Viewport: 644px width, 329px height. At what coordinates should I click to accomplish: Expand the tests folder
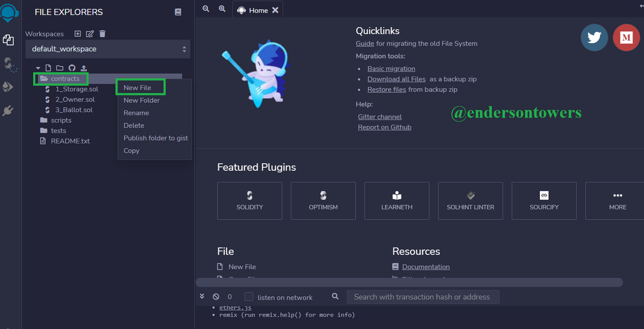(58, 130)
